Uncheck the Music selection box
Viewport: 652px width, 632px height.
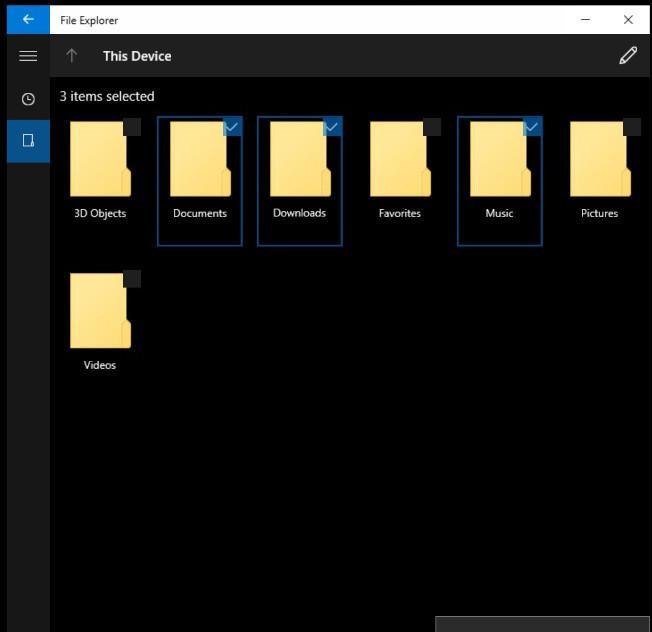click(x=532, y=127)
